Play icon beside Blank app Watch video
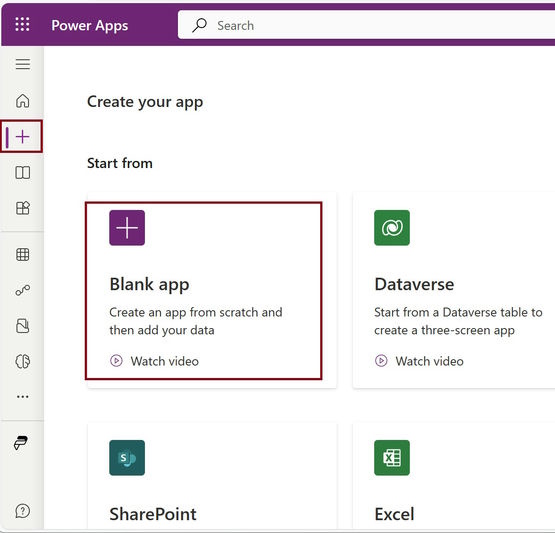 pos(116,361)
